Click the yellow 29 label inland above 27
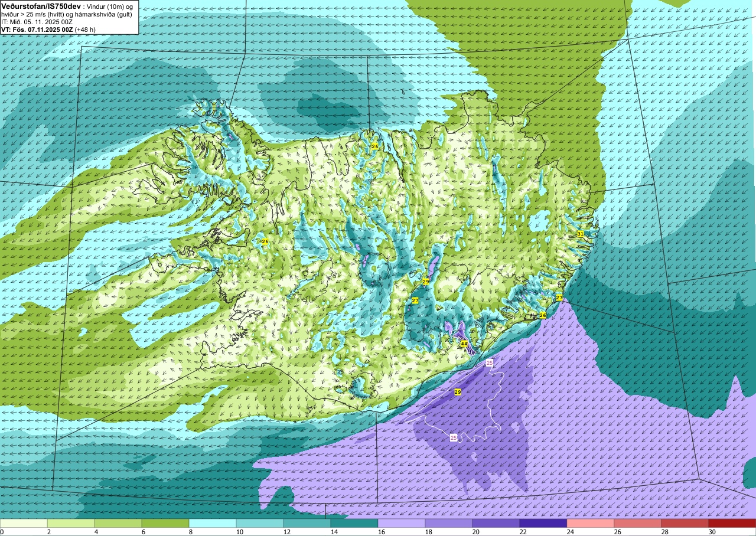The width and height of the screenshot is (756, 536). click(426, 282)
